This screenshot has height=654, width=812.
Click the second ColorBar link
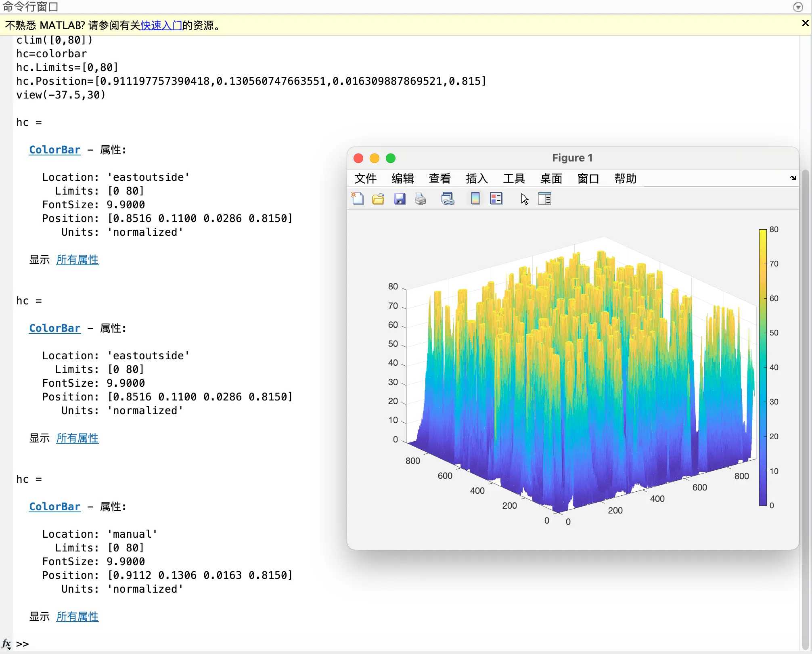(55, 328)
